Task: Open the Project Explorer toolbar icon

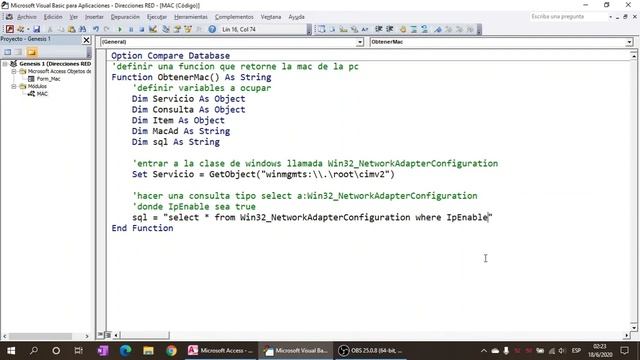Action: [x=166, y=29]
